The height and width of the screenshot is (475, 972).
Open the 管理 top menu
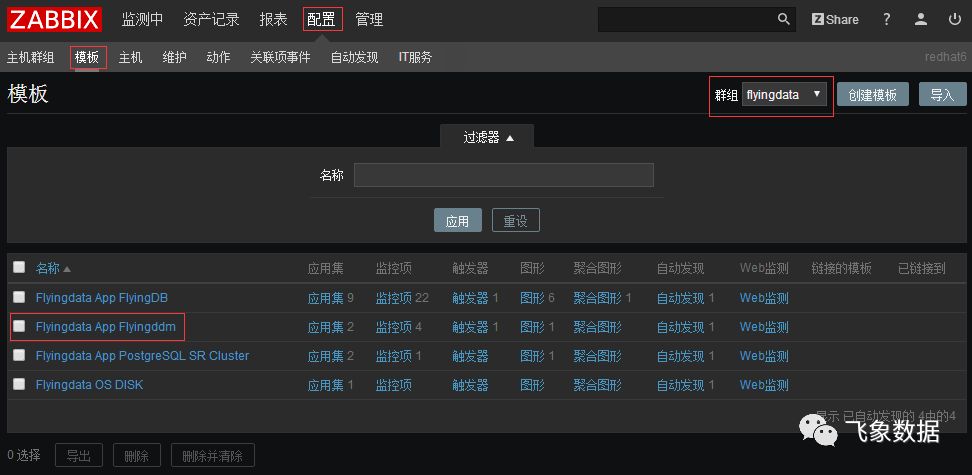[x=369, y=19]
